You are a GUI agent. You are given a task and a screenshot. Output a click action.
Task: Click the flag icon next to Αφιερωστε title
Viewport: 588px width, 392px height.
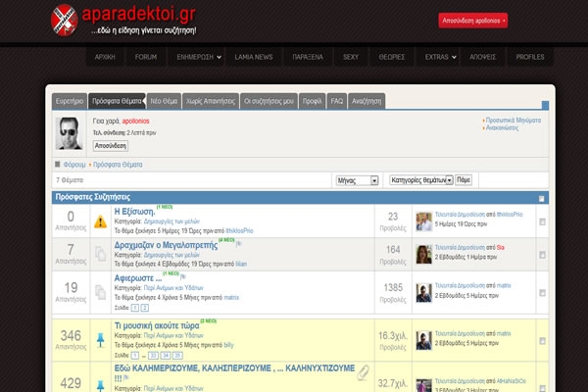(x=183, y=276)
